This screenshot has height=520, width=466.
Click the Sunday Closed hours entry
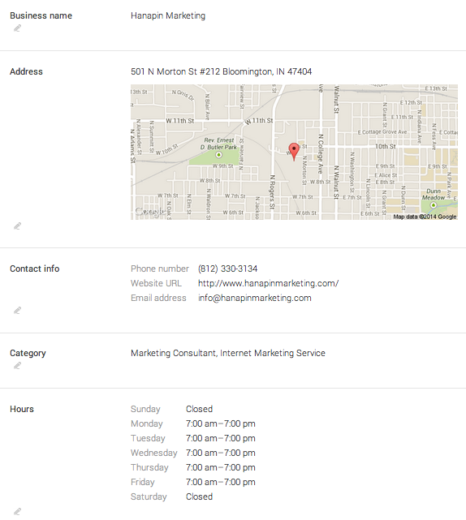pos(199,409)
